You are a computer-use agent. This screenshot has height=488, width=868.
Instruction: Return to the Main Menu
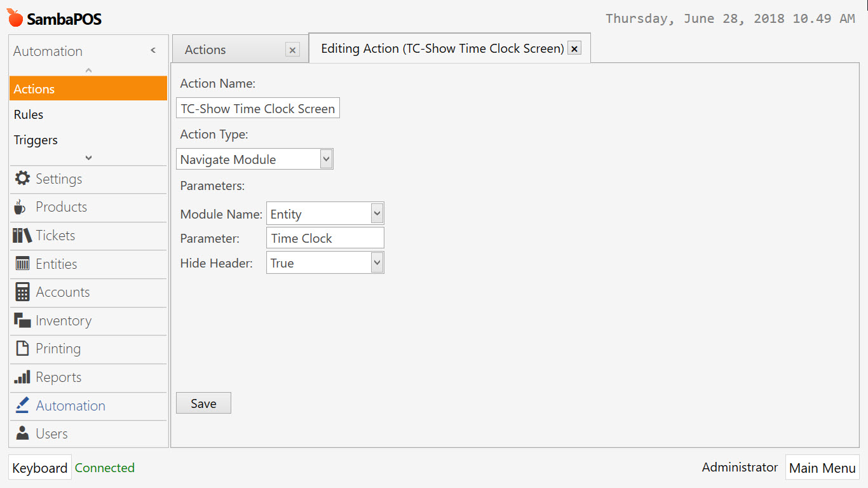tap(822, 468)
